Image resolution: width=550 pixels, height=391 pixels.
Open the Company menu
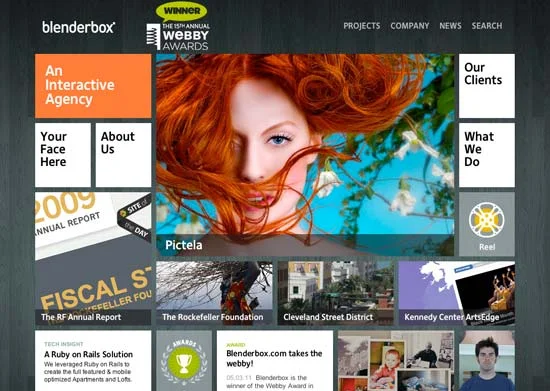(410, 26)
